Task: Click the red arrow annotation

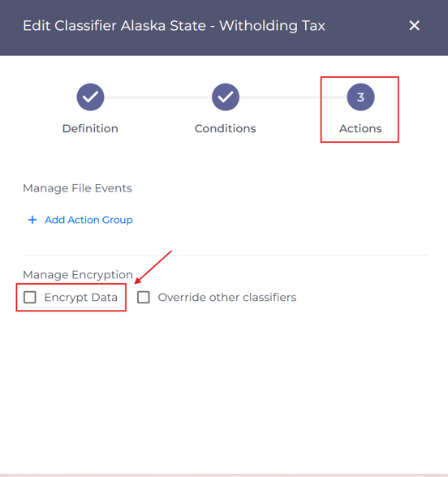Action: [x=153, y=267]
